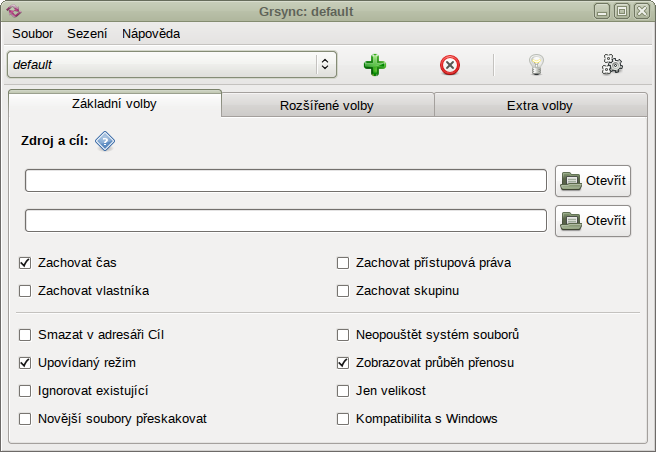656x452 pixels.
Task: Switch to the Extra volby tab
Action: tap(539, 105)
